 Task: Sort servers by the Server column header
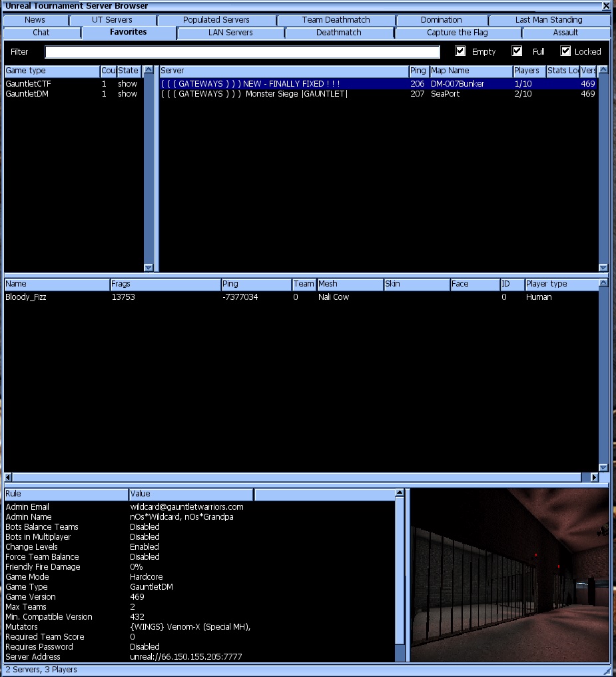284,71
